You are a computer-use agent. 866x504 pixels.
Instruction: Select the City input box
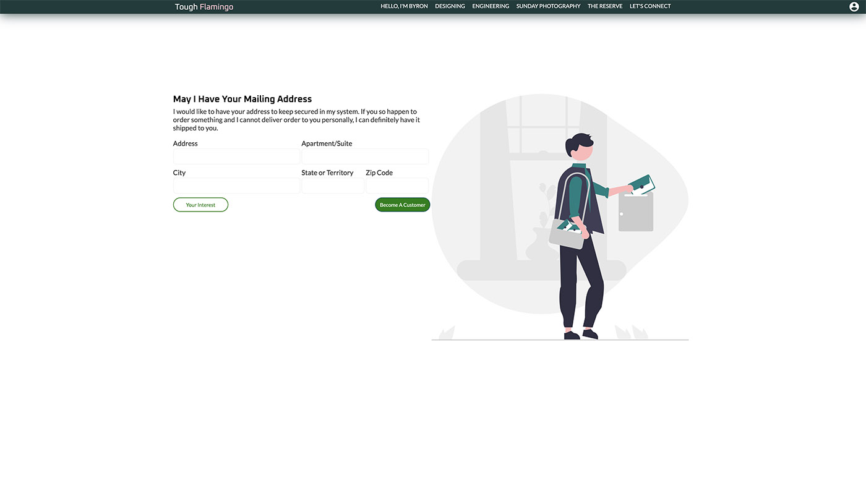click(x=236, y=186)
